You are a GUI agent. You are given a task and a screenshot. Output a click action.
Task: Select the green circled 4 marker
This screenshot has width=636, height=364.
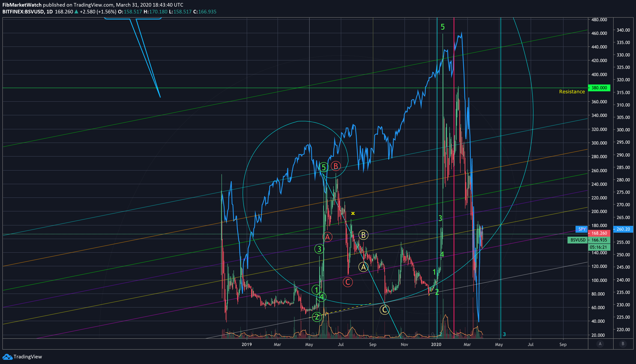click(321, 297)
